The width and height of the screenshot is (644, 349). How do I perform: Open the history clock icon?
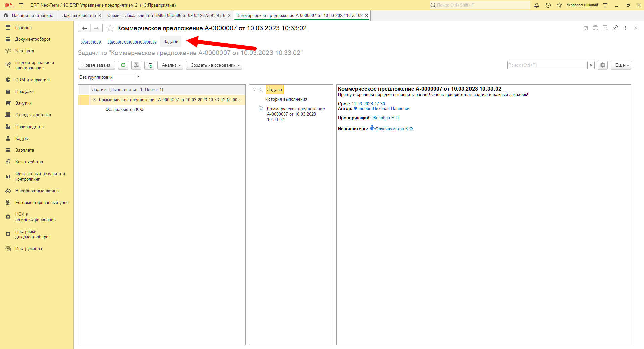[x=548, y=5]
